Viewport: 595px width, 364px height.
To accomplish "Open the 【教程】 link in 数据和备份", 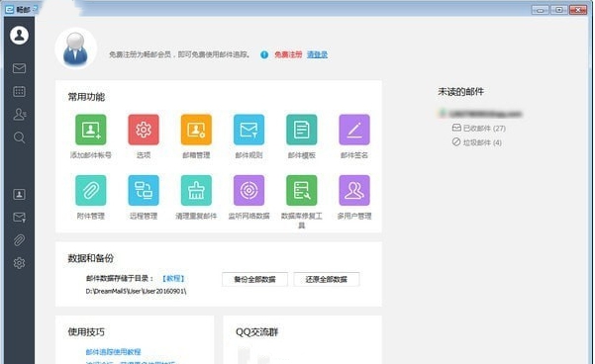I will (x=173, y=278).
